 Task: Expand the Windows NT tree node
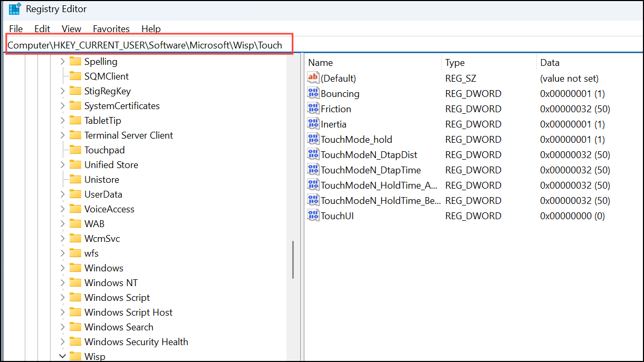pos(62,283)
